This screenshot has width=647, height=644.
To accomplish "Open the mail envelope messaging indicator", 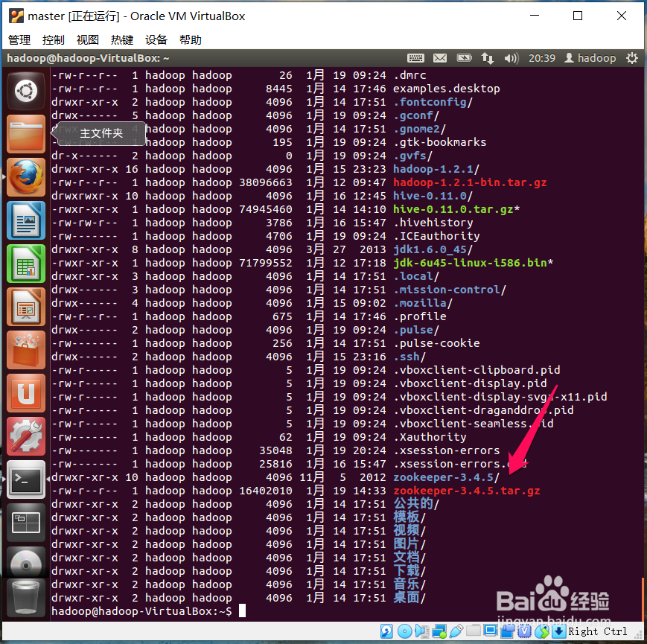I will point(440,58).
